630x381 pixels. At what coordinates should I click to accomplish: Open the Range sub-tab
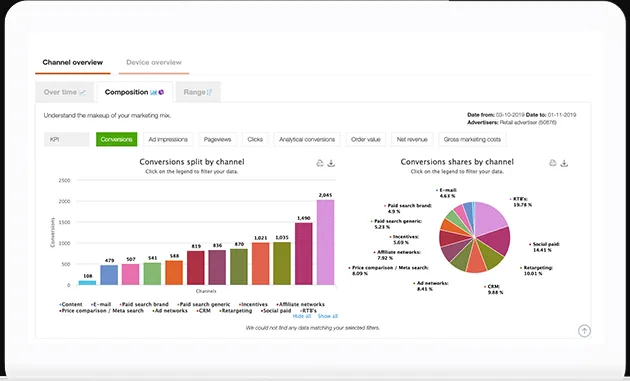[198, 92]
